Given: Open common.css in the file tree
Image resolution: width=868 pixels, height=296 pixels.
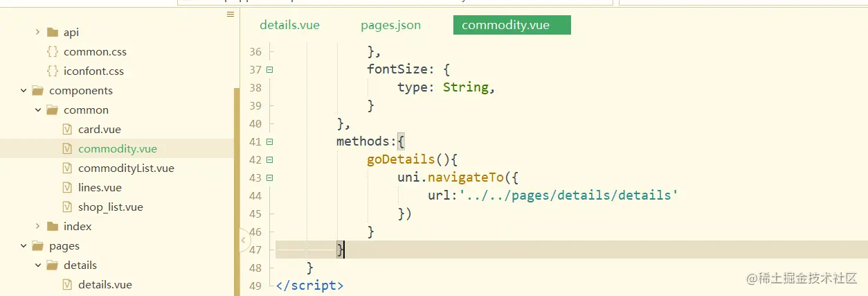Looking at the screenshot, I should click(x=95, y=52).
